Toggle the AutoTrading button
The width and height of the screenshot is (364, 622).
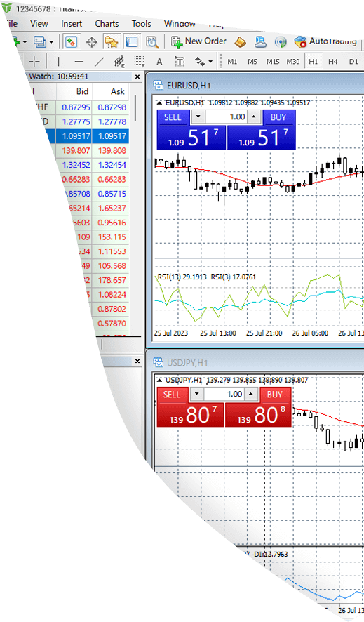tap(325, 41)
